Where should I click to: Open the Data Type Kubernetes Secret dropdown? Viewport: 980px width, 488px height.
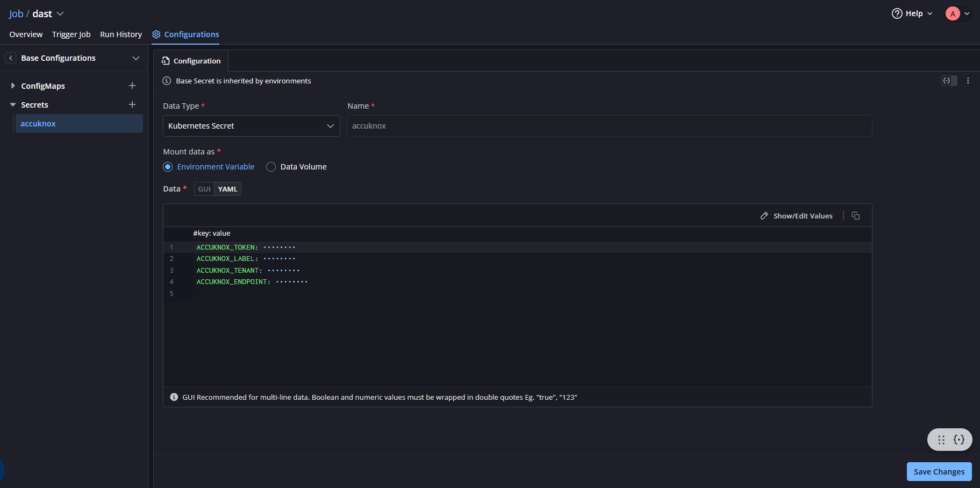click(x=251, y=126)
